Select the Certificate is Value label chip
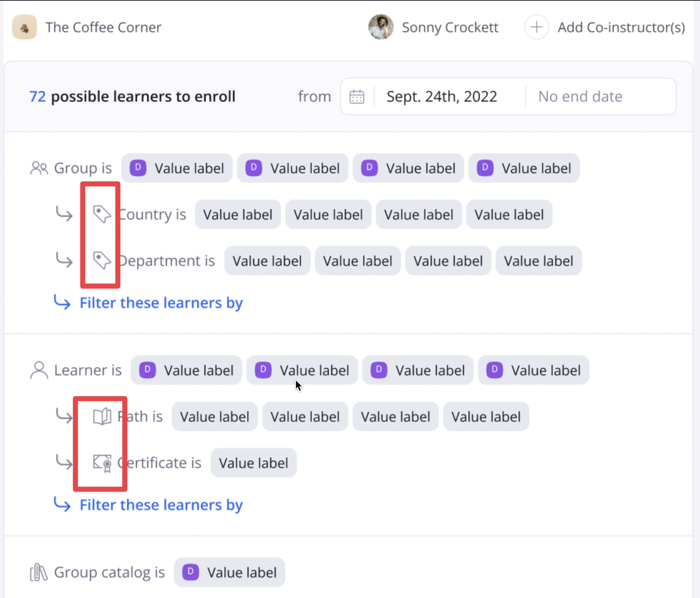The width and height of the screenshot is (700, 598). click(x=253, y=463)
